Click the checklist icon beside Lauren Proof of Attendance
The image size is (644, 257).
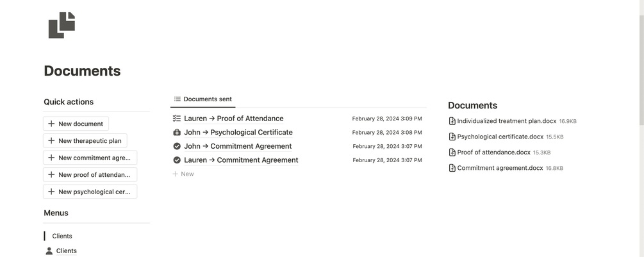tap(177, 119)
